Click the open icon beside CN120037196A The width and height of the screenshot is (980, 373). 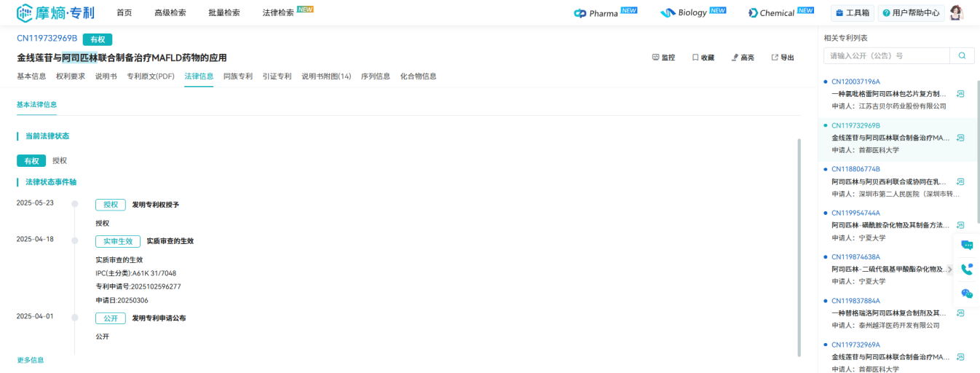tap(960, 94)
